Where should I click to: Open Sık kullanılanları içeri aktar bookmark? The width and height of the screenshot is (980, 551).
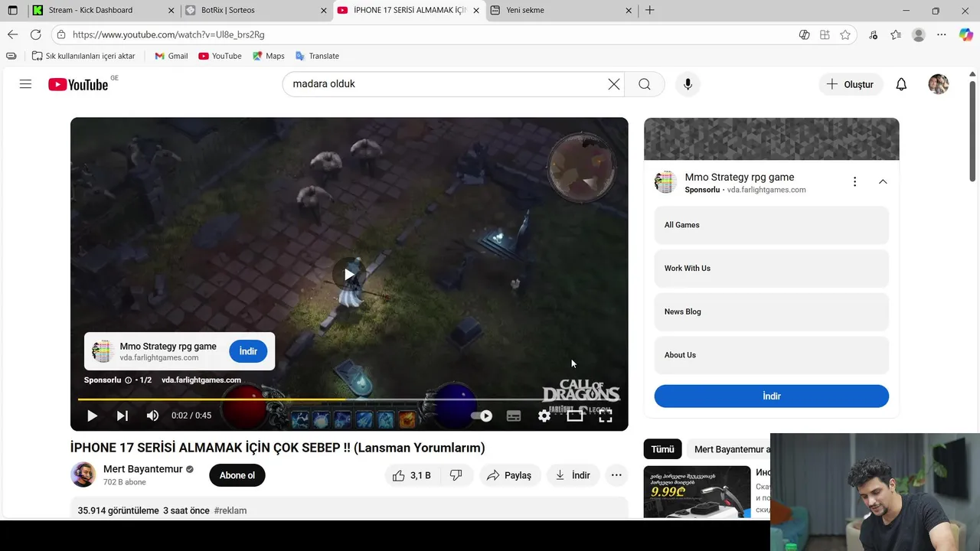[x=83, y=56]
